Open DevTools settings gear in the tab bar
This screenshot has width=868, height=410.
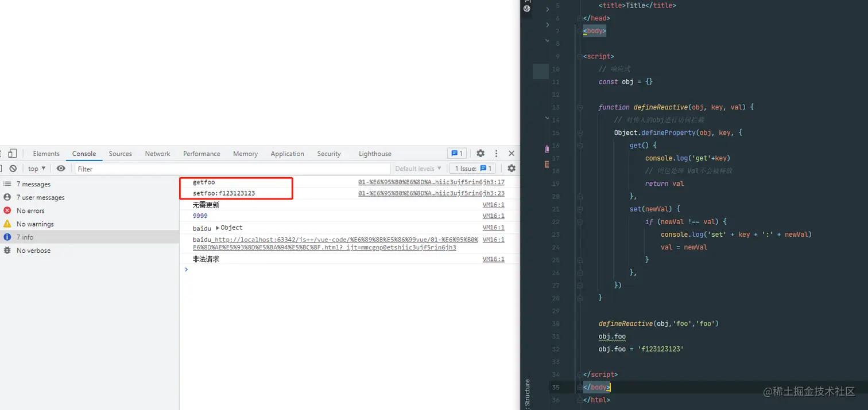pyautogui.click(x=480, y=153)
